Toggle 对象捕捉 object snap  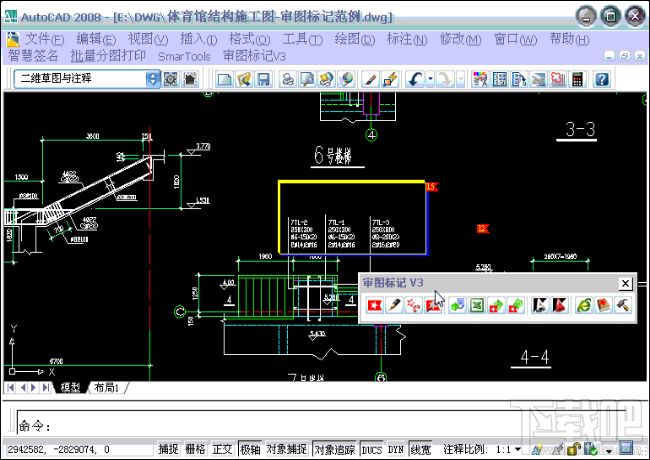[287, 449]
